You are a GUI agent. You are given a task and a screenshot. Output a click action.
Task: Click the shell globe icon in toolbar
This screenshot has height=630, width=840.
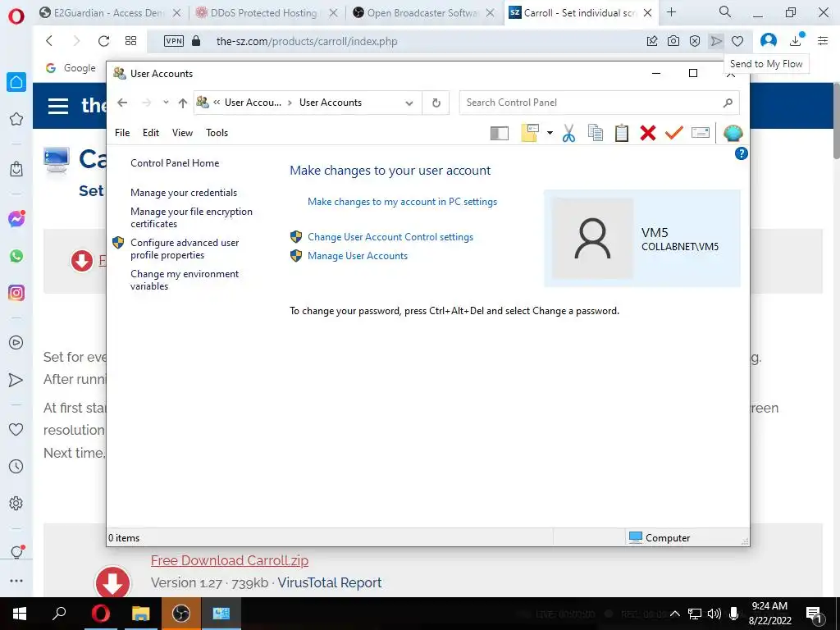733,133
